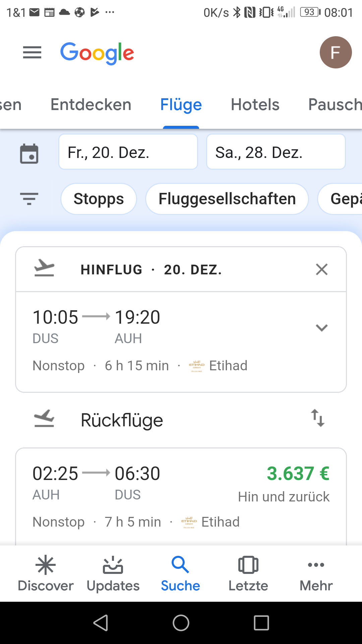Open the hamburger main menu
362x644 pixels.
(32, 53)
